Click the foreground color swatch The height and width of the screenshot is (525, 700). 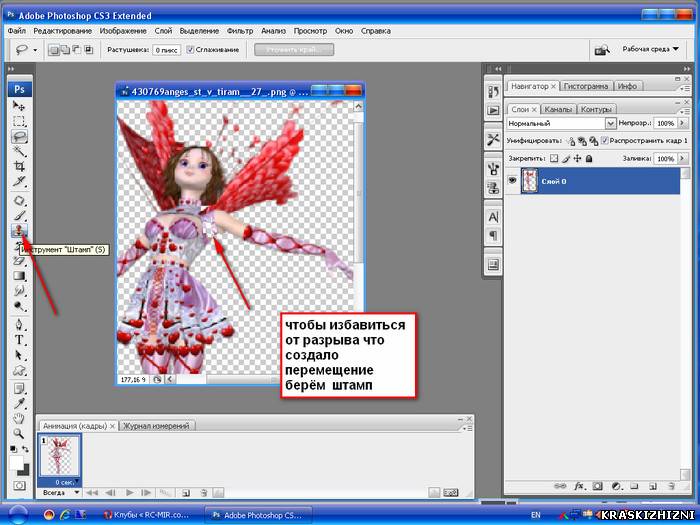coord(16,463)
